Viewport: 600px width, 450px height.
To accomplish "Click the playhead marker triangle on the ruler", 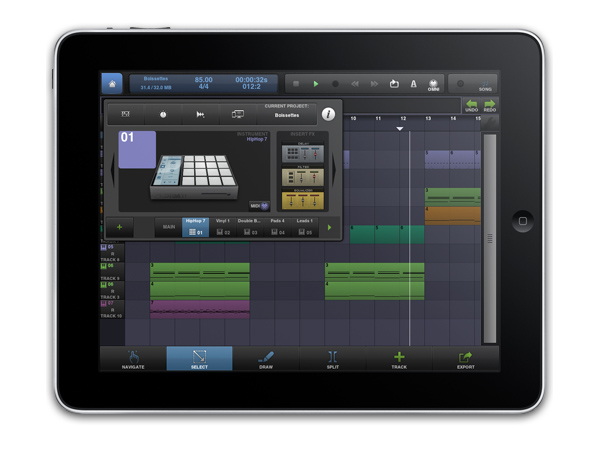I will 399,129.
